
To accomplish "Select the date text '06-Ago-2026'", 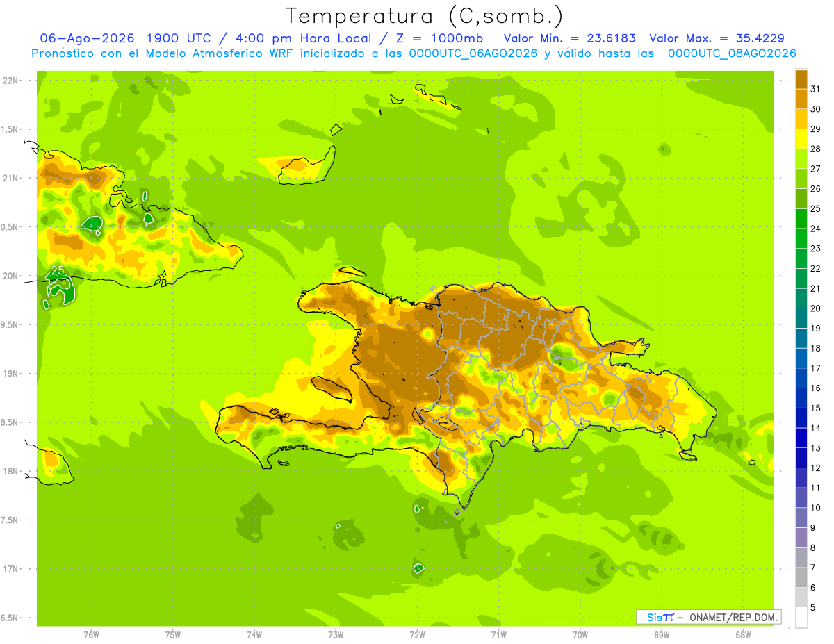I will (x=87, y=38).
